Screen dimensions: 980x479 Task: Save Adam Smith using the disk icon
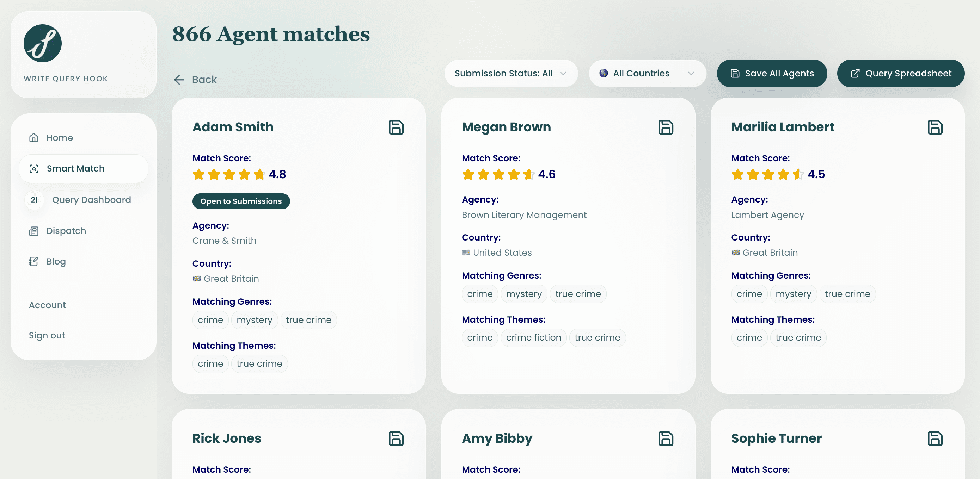pyautogui.click(x=396, y=127)
